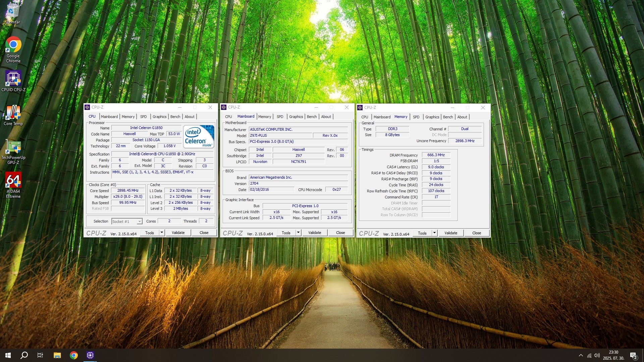Switch to Bench tab in CPU window

(175, 117)
